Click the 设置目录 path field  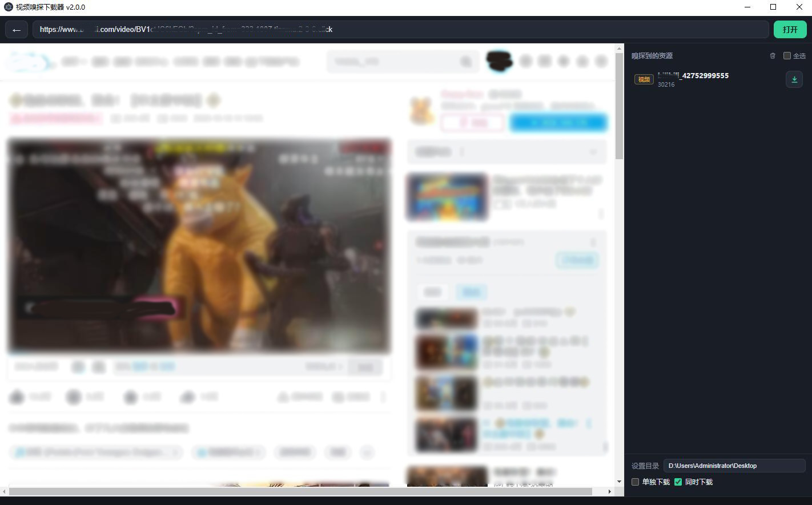coord(734,466)
